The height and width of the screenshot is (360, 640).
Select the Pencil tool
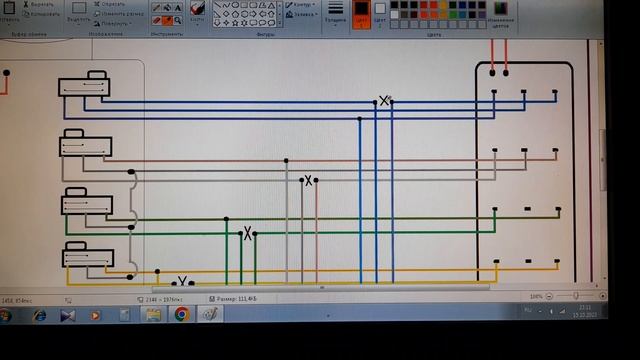tap(156, 8)
